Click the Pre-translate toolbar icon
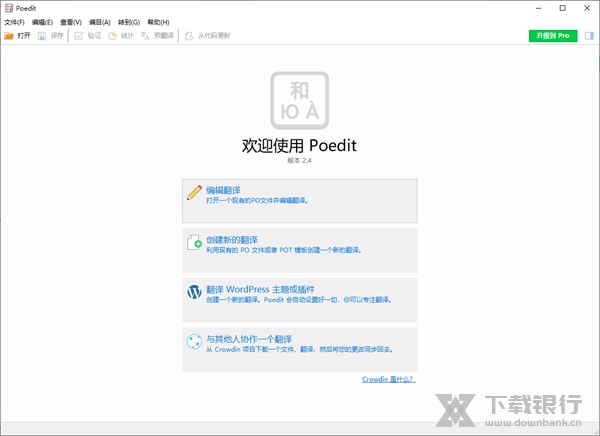Screen dimensions: 600x436 145,35
